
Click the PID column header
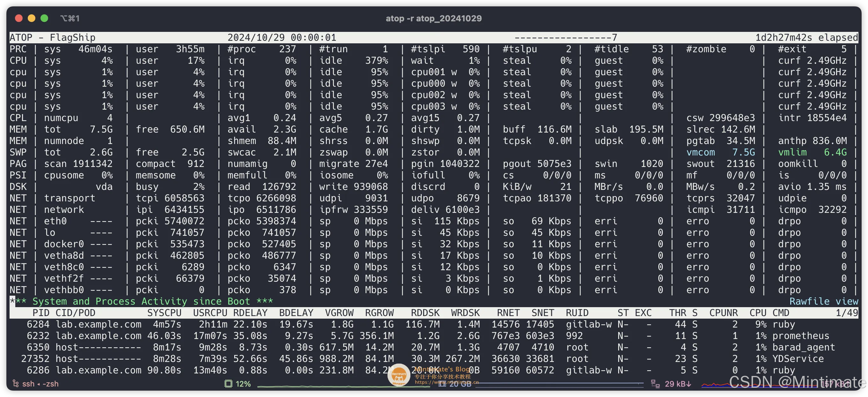41,313
